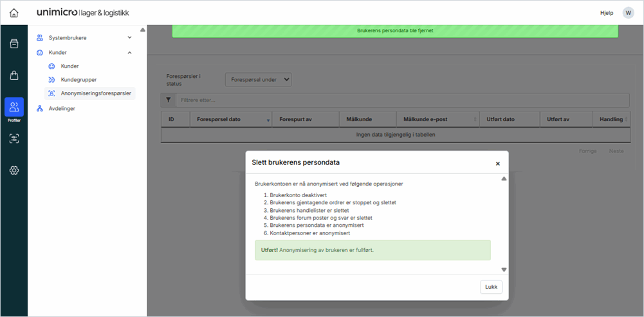Open Anonymiseringsforespørsler menu item
The width and height of the screenshot is (644, 317).
click(x=95, y=93)
